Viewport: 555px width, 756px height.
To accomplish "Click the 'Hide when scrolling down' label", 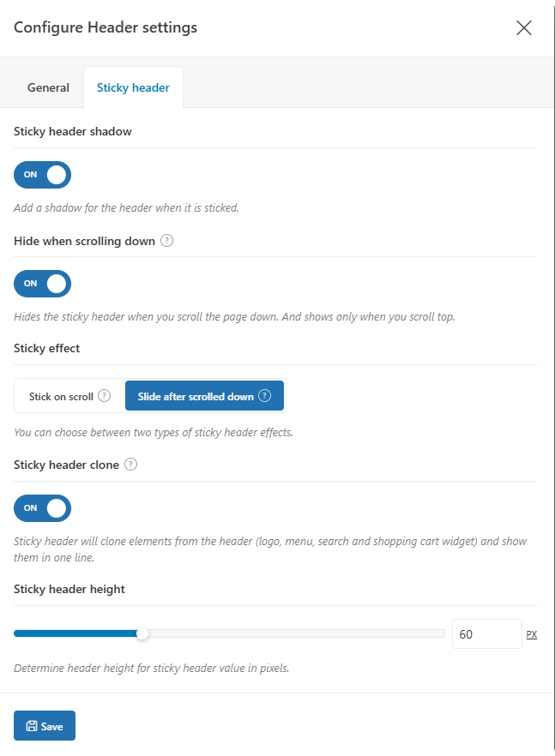I will [x=84, y=241].
